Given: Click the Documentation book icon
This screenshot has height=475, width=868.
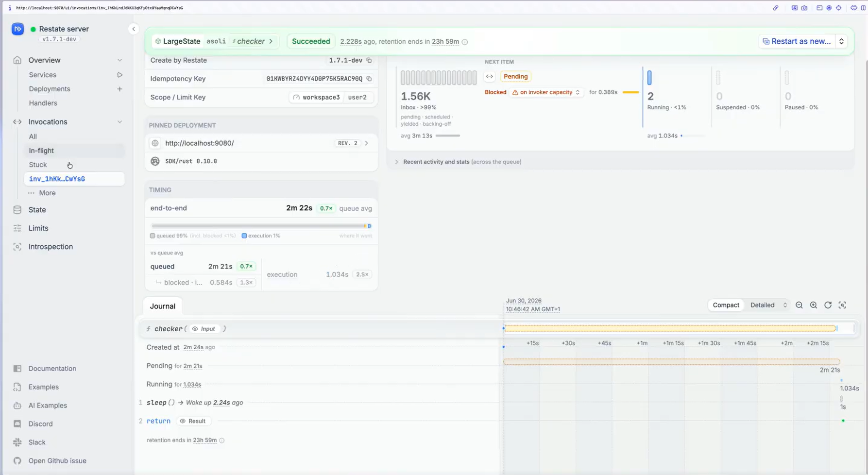Looking at the screenshot, I should pyautogui.click(x=17, y=369).
